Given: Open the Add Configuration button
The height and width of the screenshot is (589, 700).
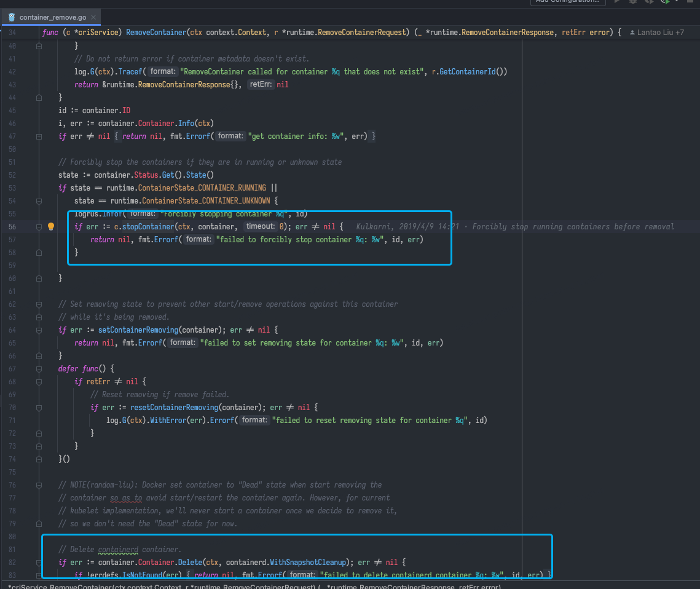Looking at the screenshot, I should coord(567,2).
